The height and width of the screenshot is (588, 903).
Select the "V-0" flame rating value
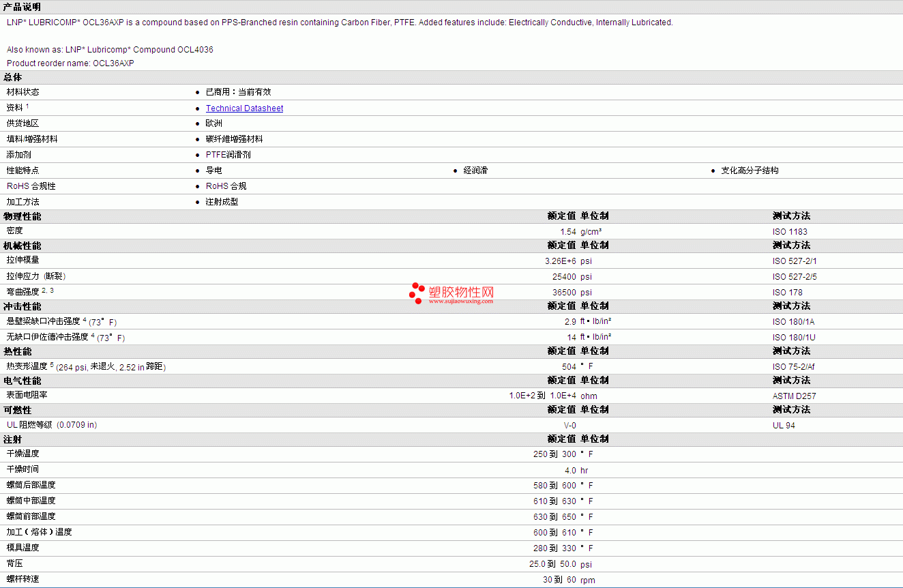(570, 426)
